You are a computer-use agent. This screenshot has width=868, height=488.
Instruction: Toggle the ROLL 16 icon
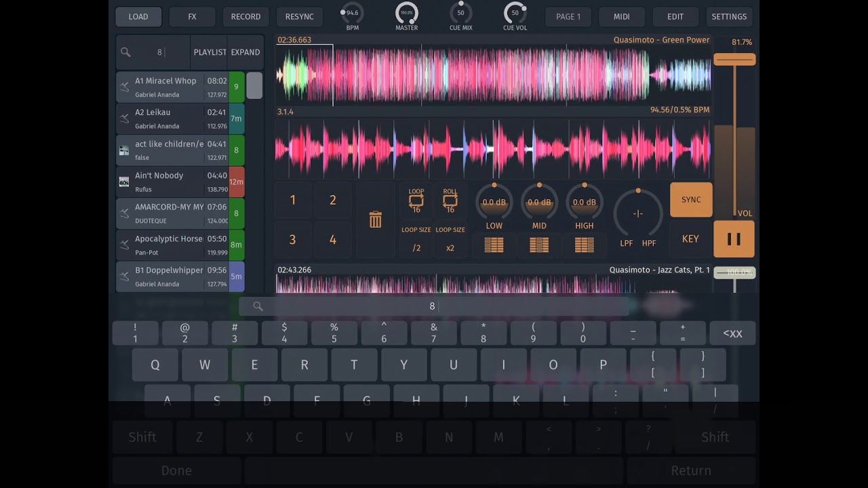(450, 201)
